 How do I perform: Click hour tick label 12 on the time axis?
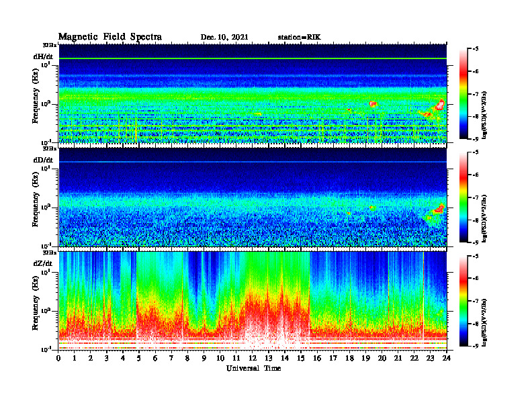coord(253,359)
